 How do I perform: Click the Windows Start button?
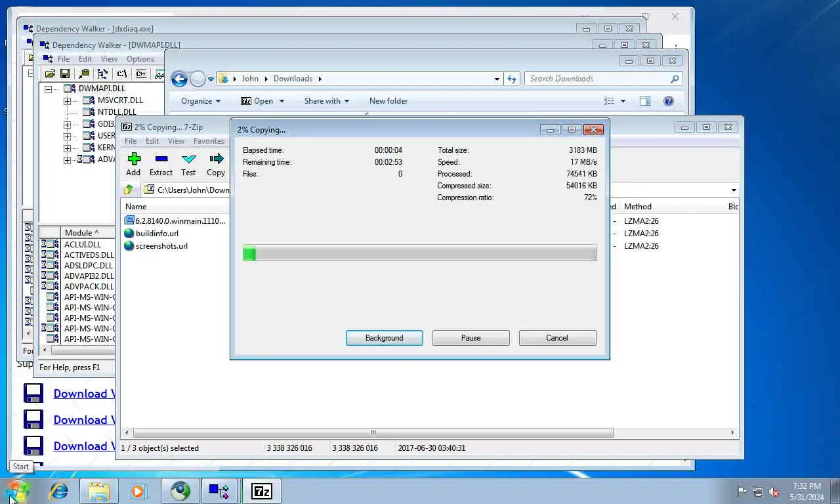click(18, 491)
